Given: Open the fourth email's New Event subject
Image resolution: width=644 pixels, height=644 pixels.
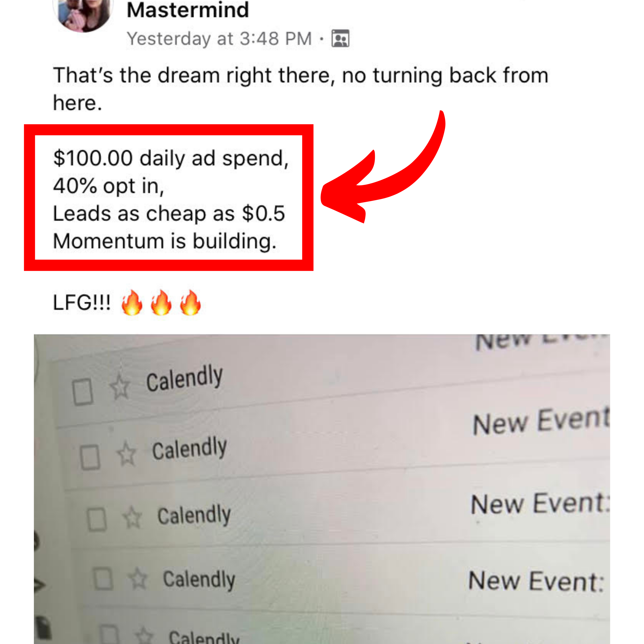Looking at the screenshot, I should tap(536, 581).
